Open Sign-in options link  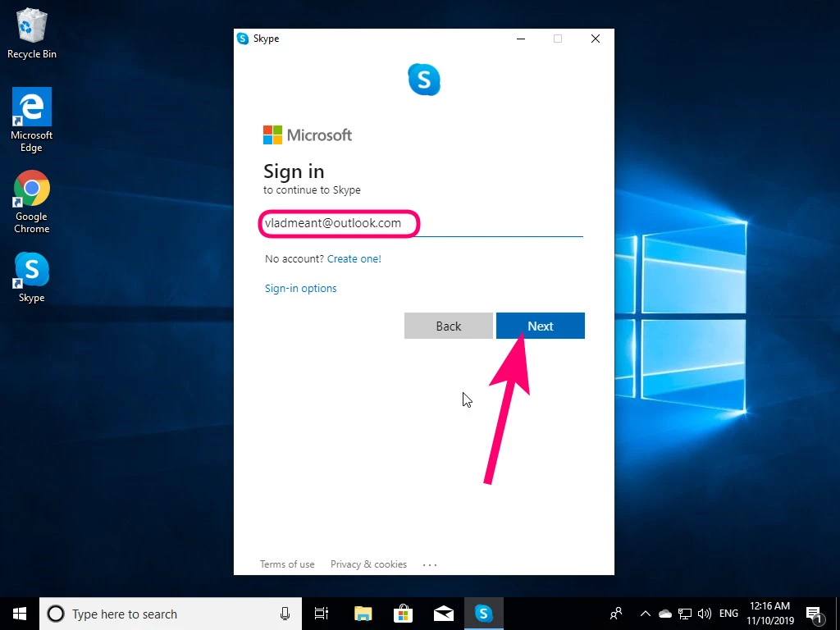click(300, 288)
